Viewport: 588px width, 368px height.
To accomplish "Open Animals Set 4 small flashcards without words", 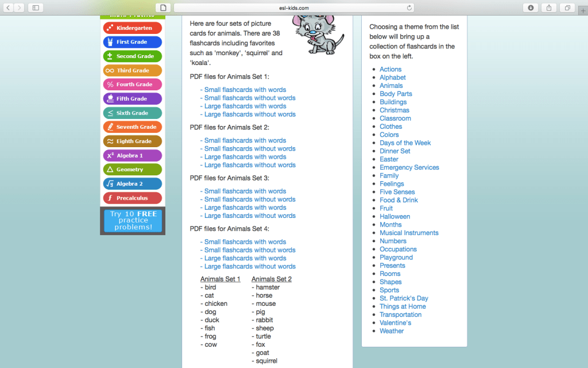I will click(250, 250).
